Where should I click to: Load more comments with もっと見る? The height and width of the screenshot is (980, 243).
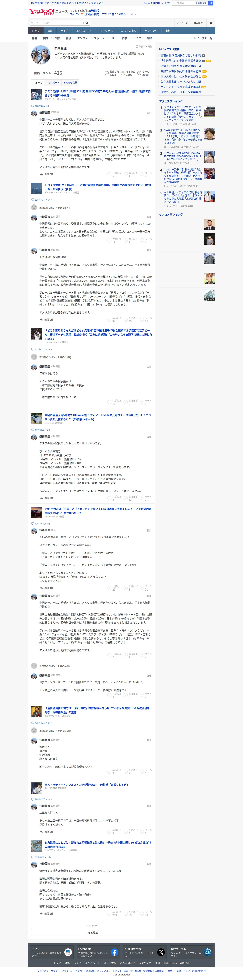pos(91,933)
